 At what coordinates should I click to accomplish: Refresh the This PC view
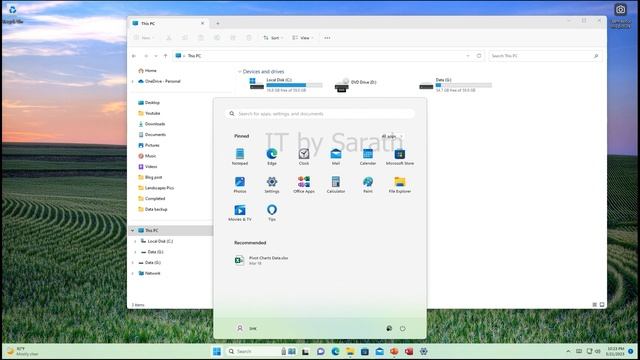pyautogui.click(x=479, y=56)
